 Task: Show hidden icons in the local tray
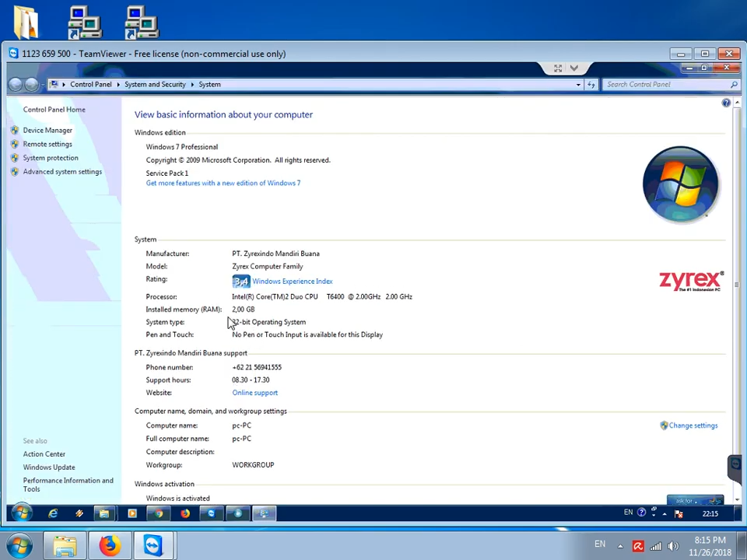620,546
